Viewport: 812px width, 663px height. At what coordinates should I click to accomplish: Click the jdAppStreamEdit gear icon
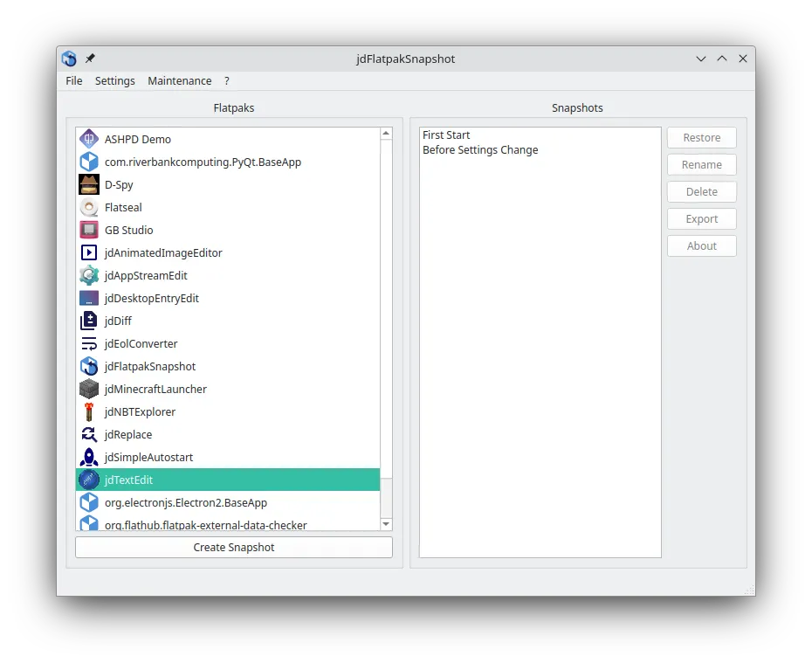tap(89, 275)
